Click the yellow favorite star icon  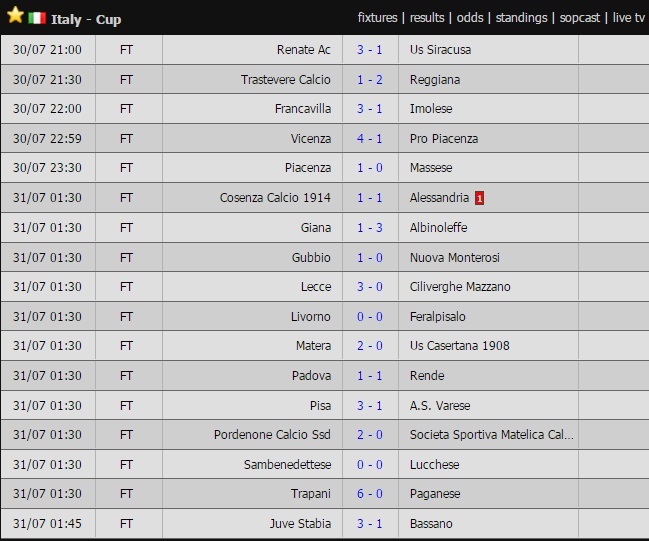[x=15, y=17]
